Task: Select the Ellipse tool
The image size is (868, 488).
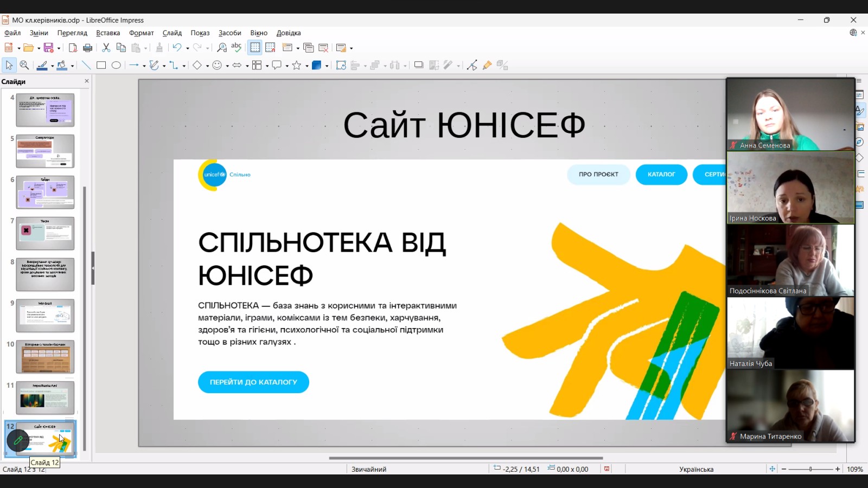Action: (x=116, y=65)
